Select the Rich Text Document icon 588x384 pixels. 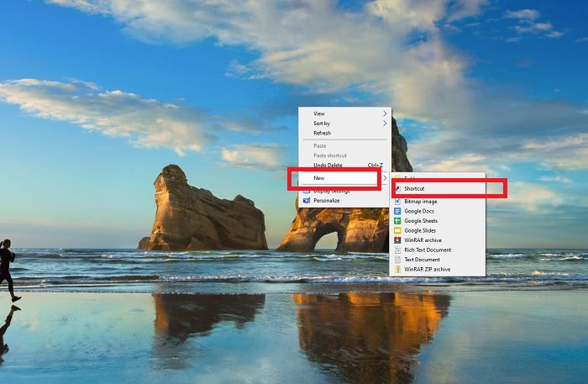[x=398, y=250]
